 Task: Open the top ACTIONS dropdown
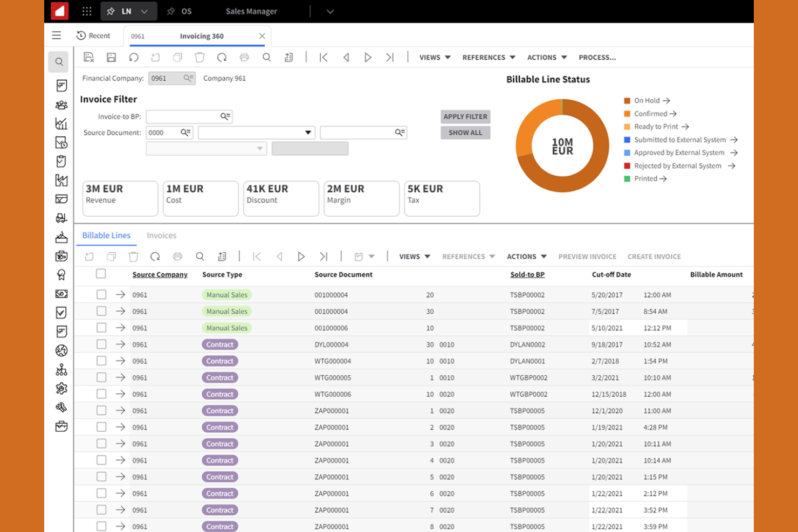pyautogui.click(x=547, y=57)
